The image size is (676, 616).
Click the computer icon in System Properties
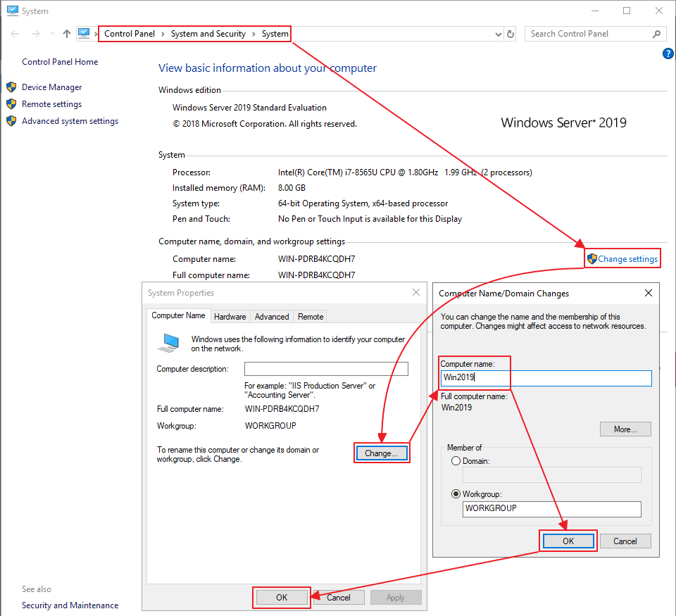[x=168, y=343]
